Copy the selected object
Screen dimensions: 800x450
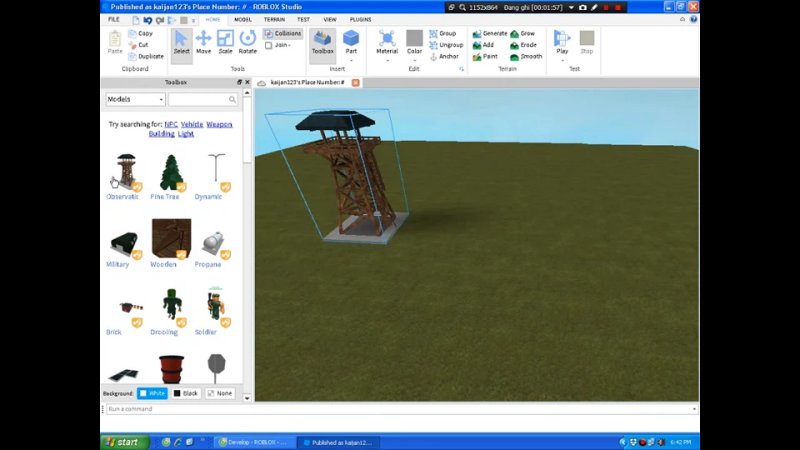(140, 33)
